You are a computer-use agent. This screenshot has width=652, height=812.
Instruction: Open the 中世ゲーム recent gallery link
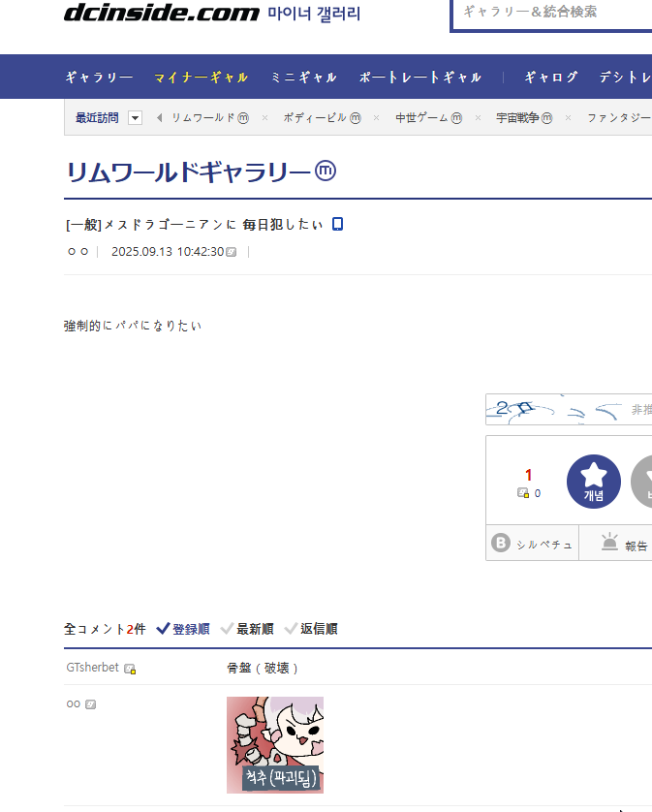coord(421,118)
